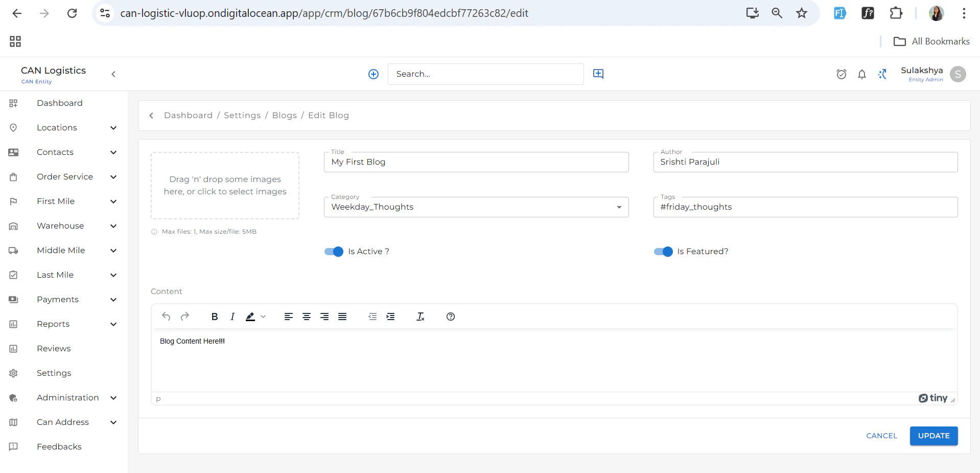Go back using breadcrumb arrow
Image resolution: width=980 pixels, height=473 pixels.
(151, 116)
